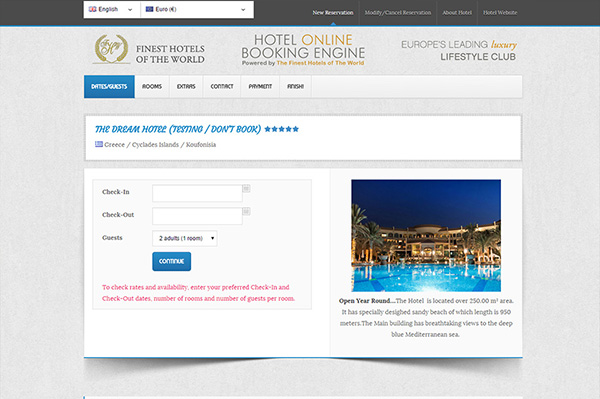Open the Check-In calendar icon
This screenshot has width=600, height=399.
click(x=246, y=189)
